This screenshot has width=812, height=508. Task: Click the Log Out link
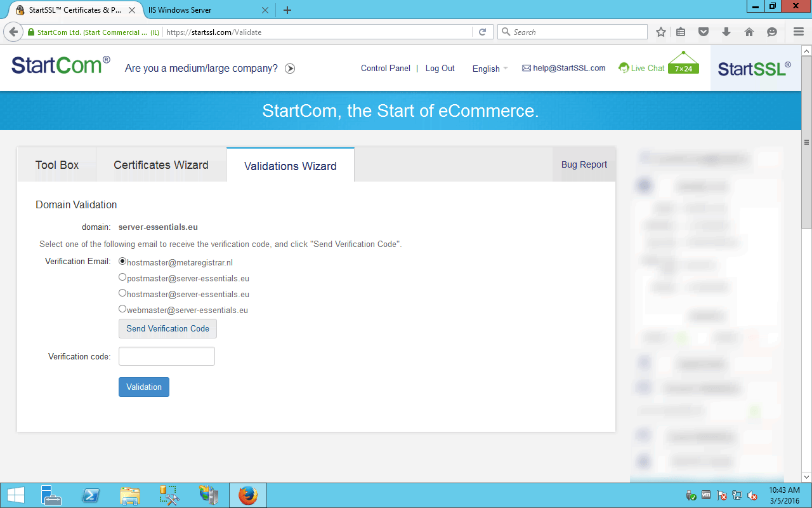click(440, 68)
